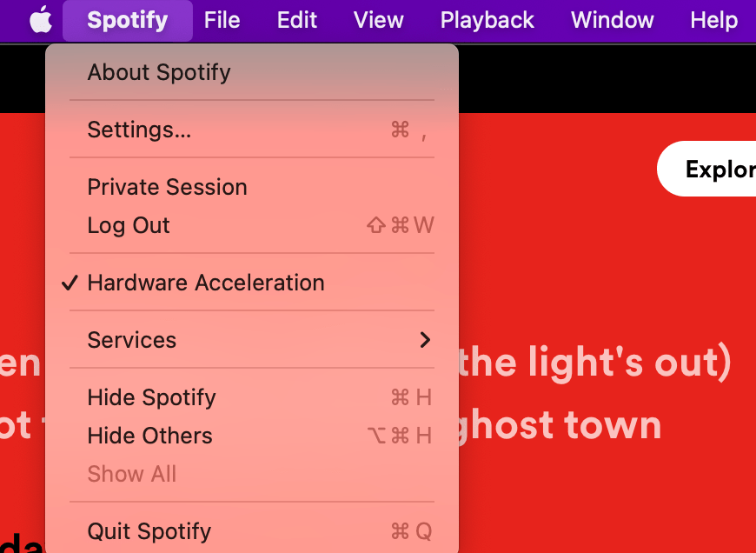Viewport: 756px width, 553px height.
Task: Select Hide Spotify menu item
Action: click(x=151, y=397)
